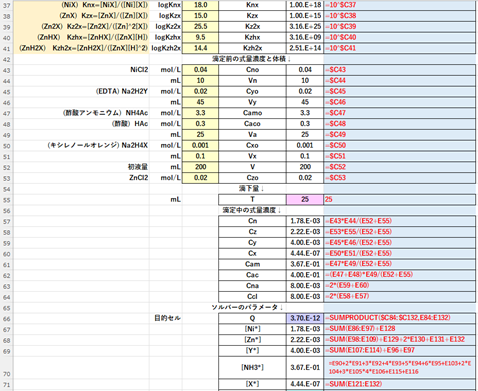Screen dimensions: 478x391
Task: Click the Q objective cell 3.70.E-12
Action: pyautogui.click(x=305, y=318)
